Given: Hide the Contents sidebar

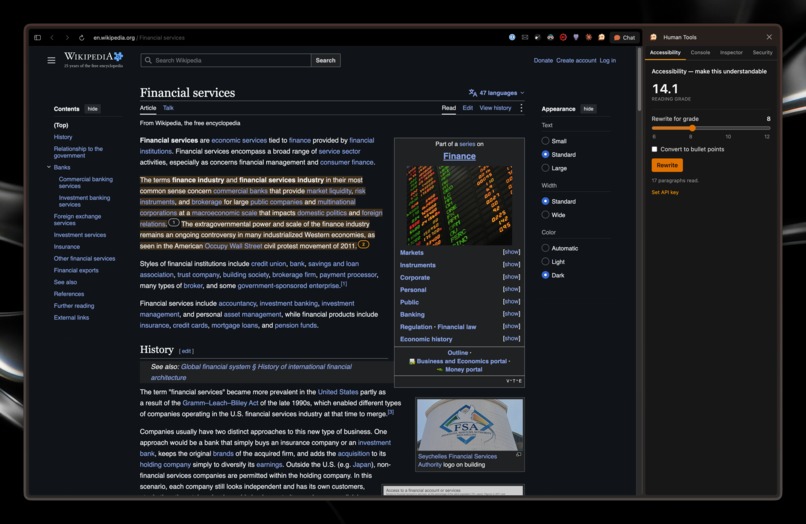Looking at the screenshot, I should 93,109.
